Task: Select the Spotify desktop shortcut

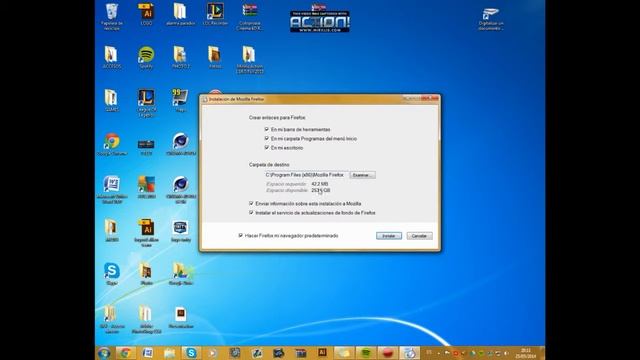Action: 146,58
